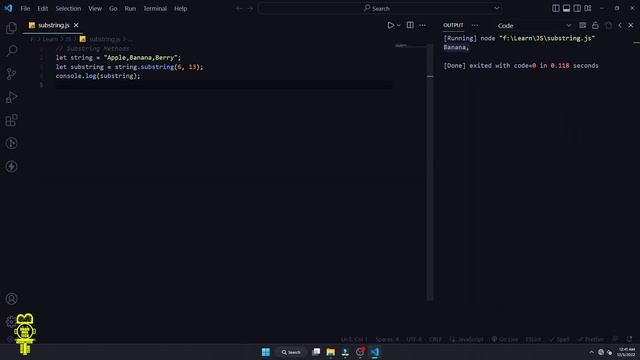
Task: Close the substring.js tab
Action: tap(76, 25)
